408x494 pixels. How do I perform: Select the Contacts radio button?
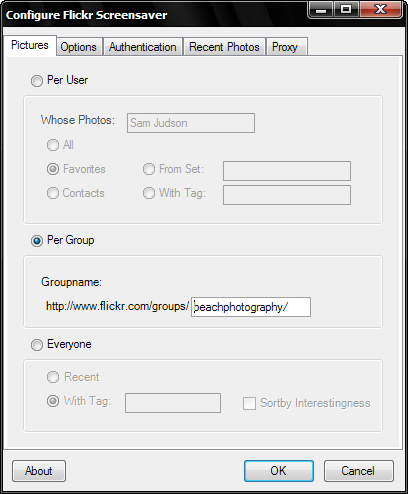tap(53, 193)
